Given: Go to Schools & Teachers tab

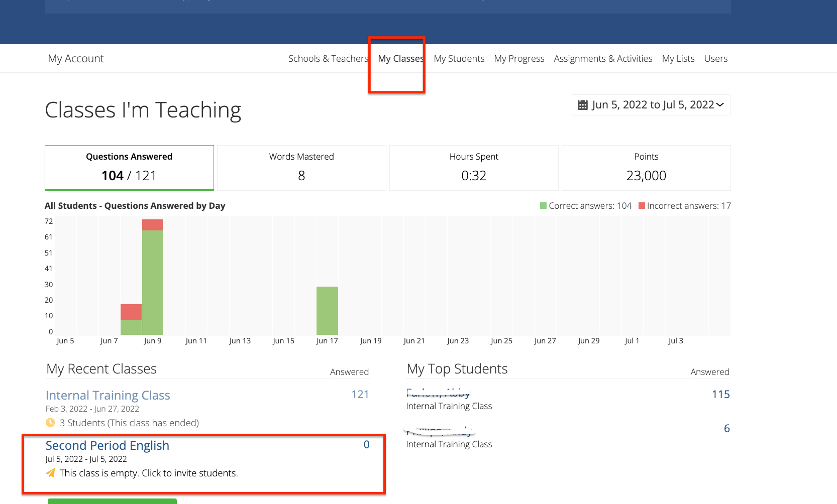Looking at the screenshot, I should [x=328, y=59].
